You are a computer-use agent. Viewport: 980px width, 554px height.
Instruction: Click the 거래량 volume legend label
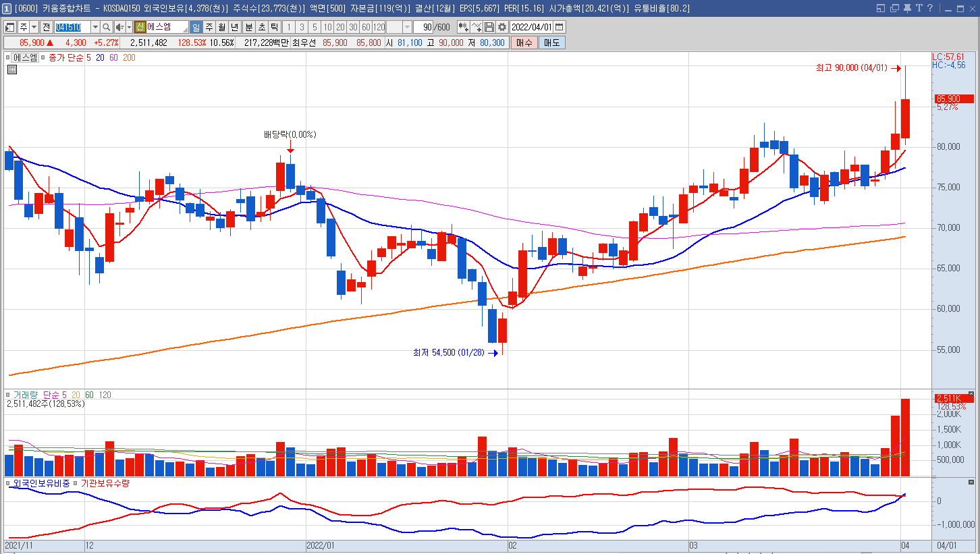(26, 394)
